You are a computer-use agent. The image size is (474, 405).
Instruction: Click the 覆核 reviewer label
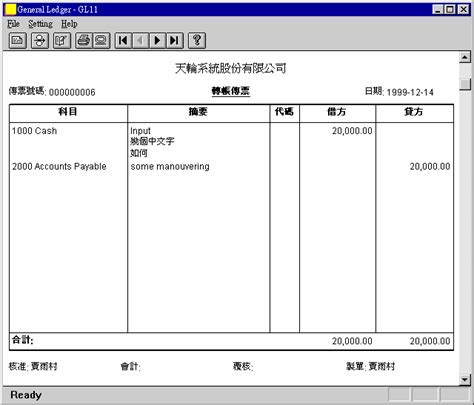[x=243, y=366]
